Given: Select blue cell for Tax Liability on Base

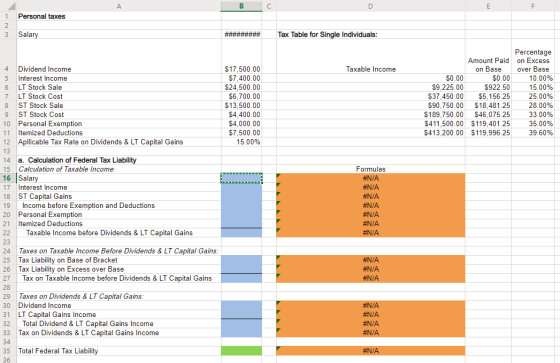Looking at the screenshot, I should pos(241,260).
